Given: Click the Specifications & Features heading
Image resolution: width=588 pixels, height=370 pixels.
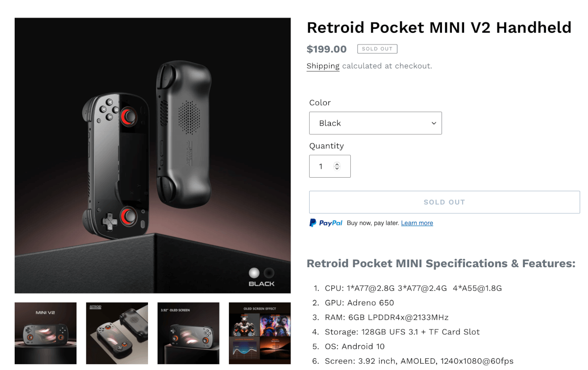Looking at the screenshot, I should tap(441, 263).
